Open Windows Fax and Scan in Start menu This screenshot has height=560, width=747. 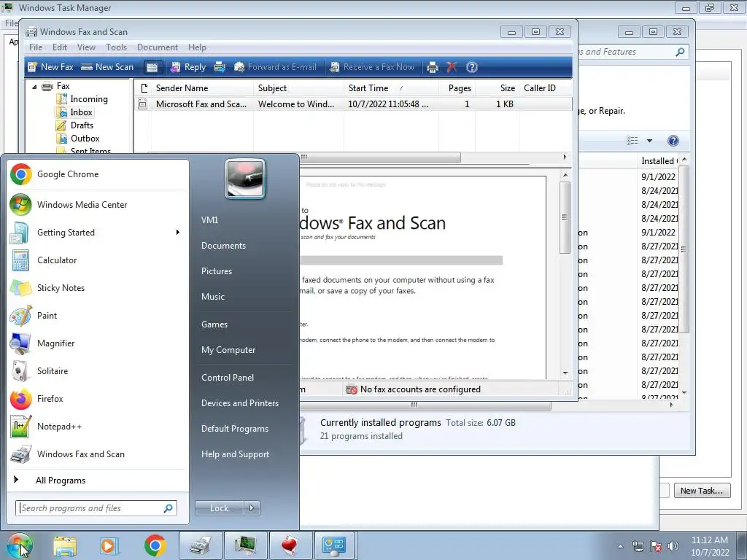(x=97, y=454)
